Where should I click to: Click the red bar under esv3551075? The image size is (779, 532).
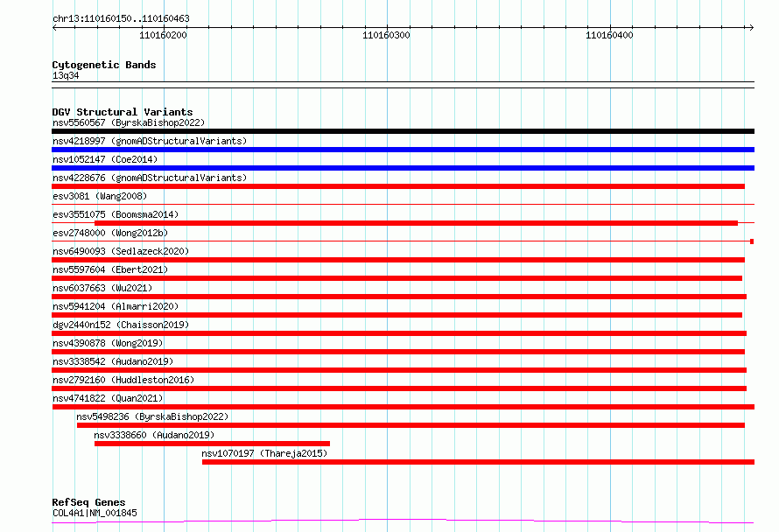(417, 223)
